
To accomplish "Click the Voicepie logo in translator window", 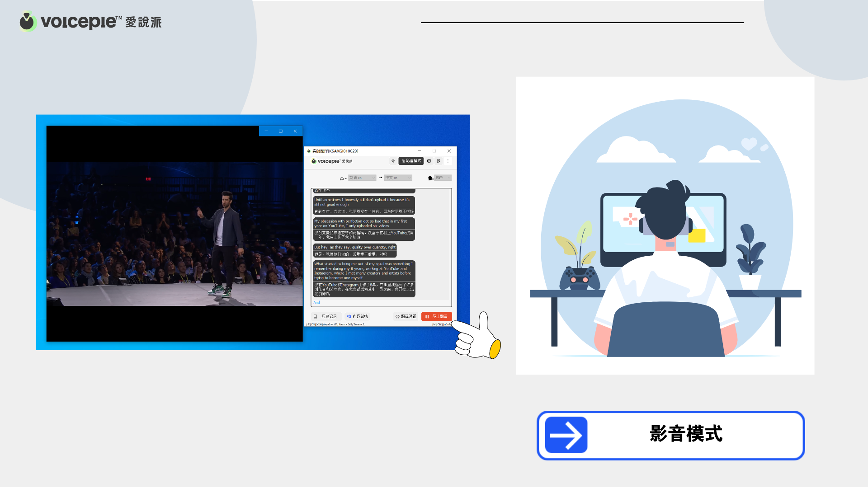I will (331, 161).
